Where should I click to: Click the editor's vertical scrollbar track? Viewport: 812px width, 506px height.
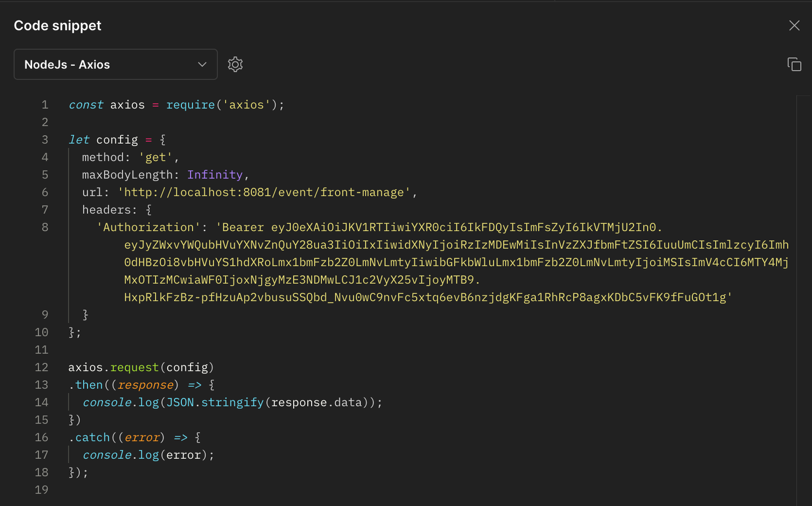(803, 300)
